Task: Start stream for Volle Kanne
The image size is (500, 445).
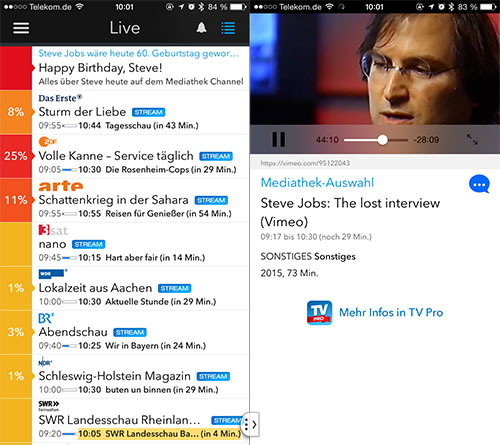Action: (x=216, y=156)
